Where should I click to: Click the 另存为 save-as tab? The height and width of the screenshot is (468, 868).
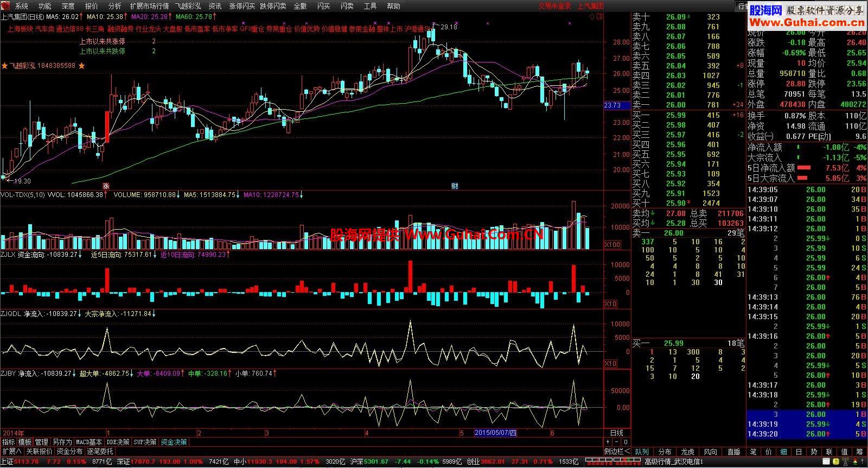[62, 442]
